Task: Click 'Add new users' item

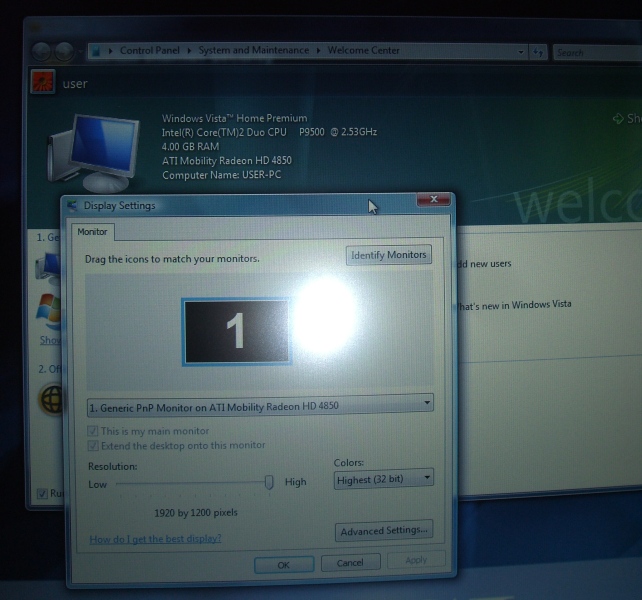Action: (484, 264)
